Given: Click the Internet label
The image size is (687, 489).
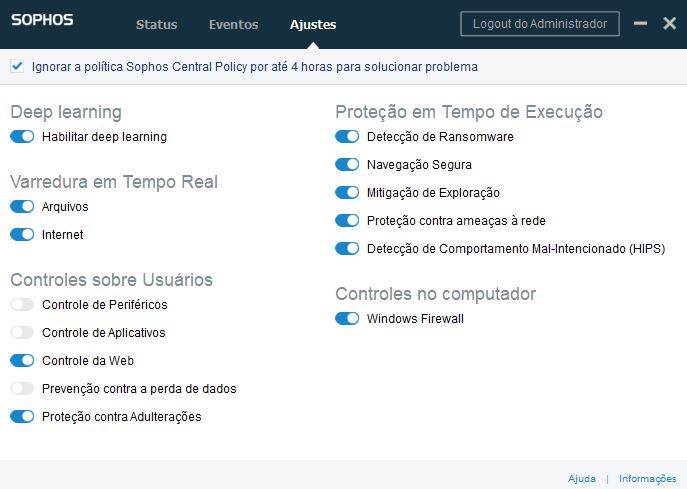Looking at the screenshot, I should (63, 234).
